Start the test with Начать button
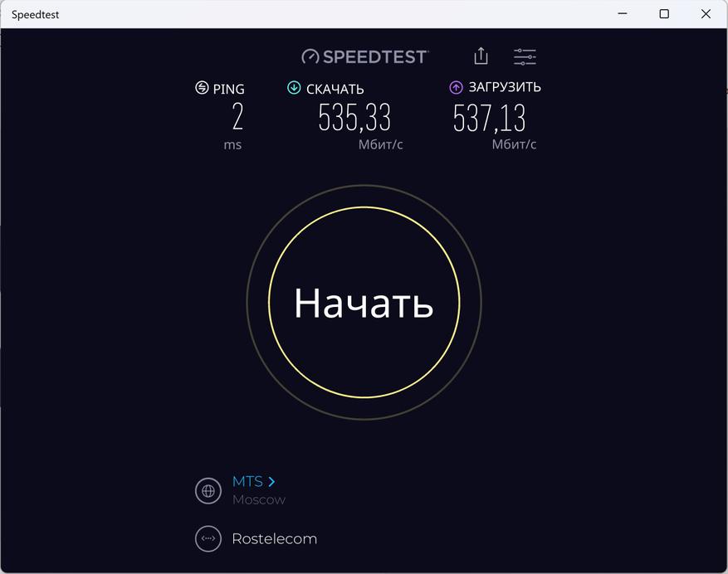 point(364,302)
